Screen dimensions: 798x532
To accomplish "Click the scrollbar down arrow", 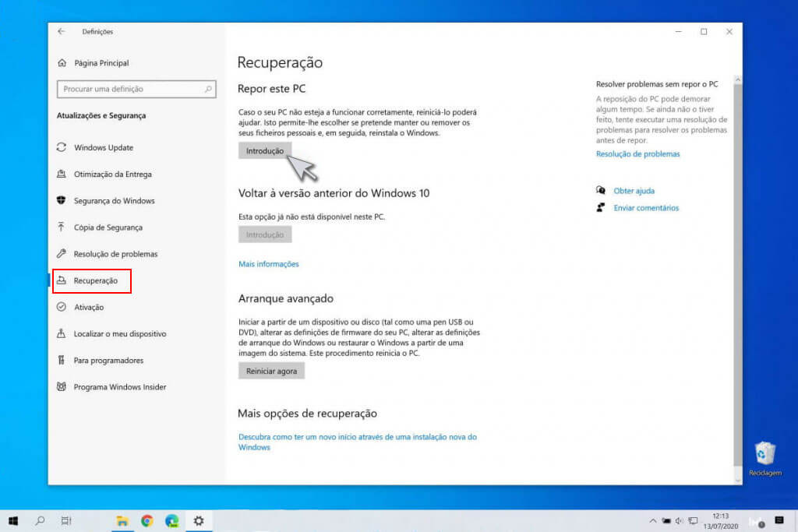I will (737, 480).
